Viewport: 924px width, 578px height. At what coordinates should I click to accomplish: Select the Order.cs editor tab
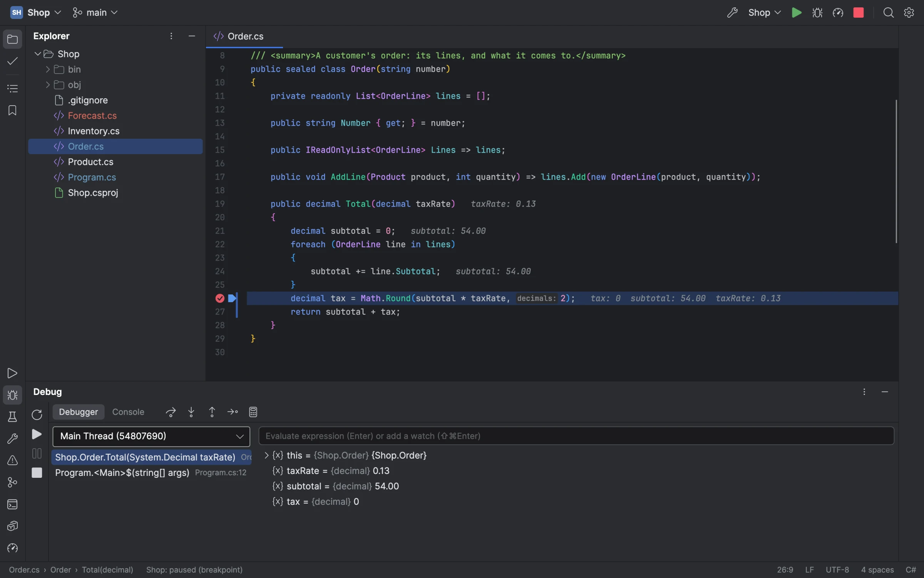244,36
